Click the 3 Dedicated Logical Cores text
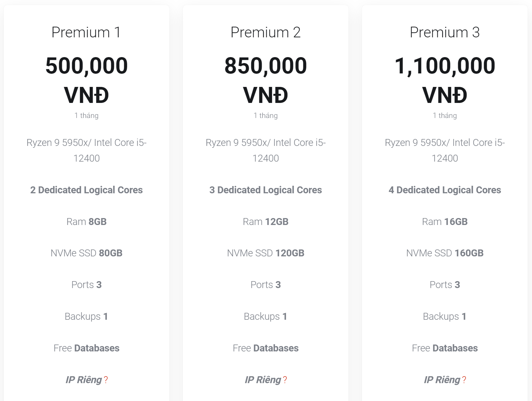The width and height of the screenshot is (532, 401). 265,190
